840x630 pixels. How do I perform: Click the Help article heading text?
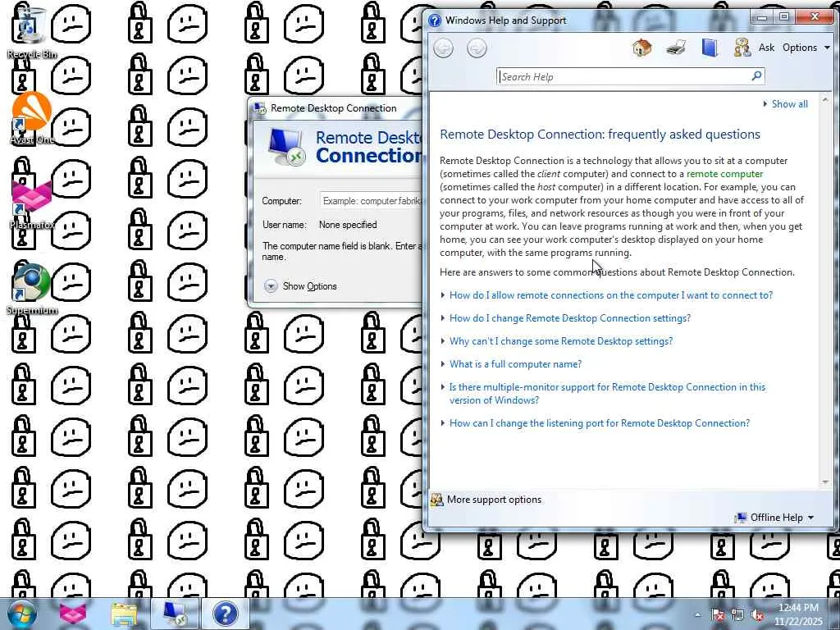[600, 135]
